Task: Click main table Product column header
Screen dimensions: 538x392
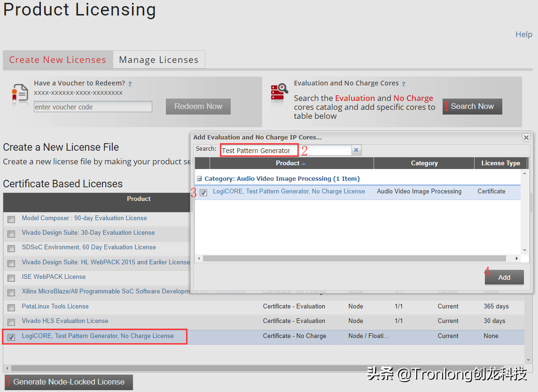Action: pyautogui.click(x=139, y=199)
